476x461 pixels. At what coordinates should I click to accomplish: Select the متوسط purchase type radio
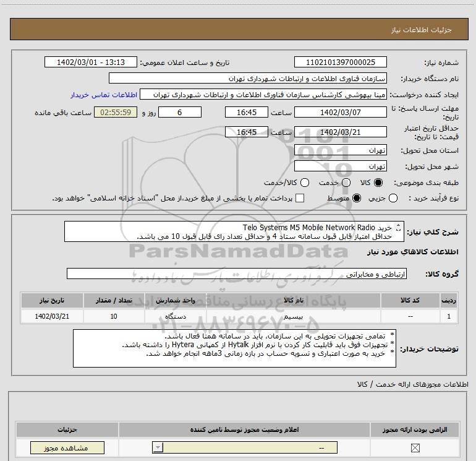[357, 199]
